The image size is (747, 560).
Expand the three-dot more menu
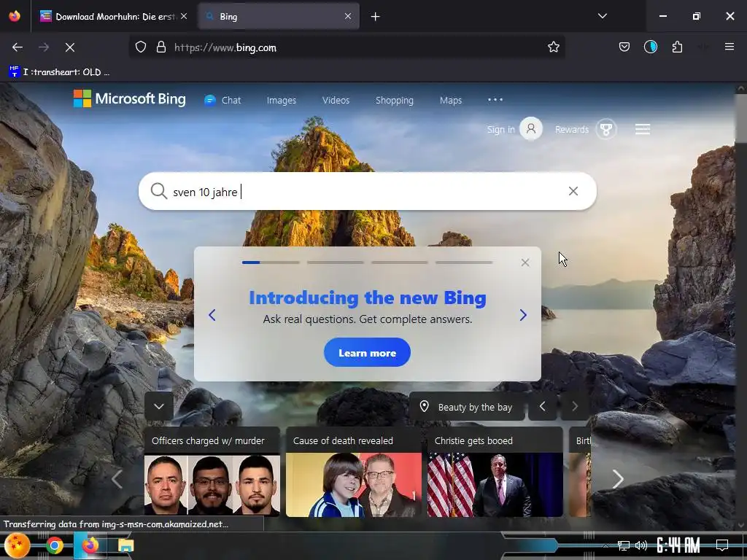click(x=495, y=100)
